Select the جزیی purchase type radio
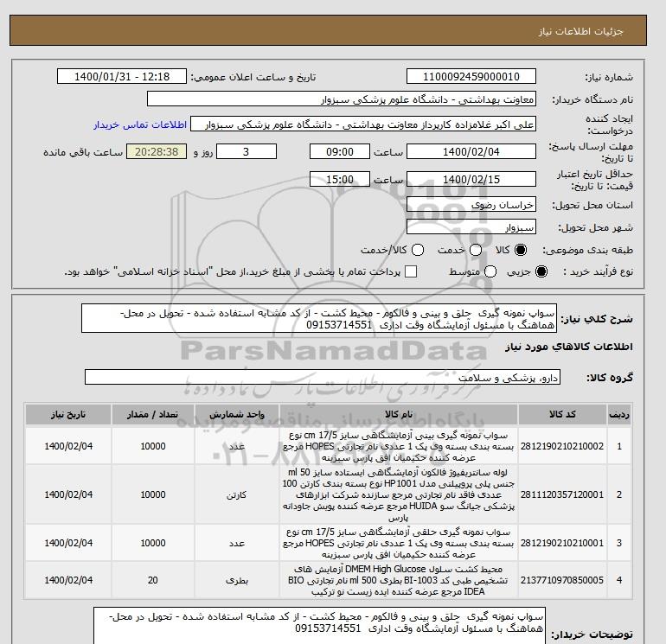The width and height of the screenshot is (666, 644). tap(541, 271)
